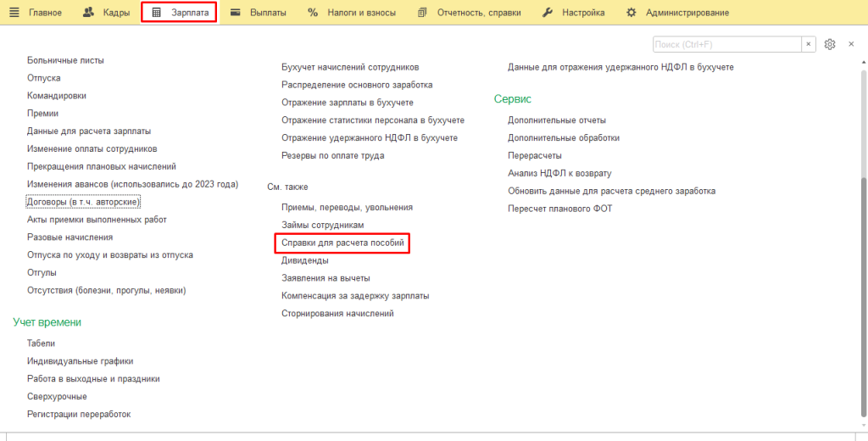Open Табели under Учет времени
This screenshot has width=868, height=441.
[41, 343]
